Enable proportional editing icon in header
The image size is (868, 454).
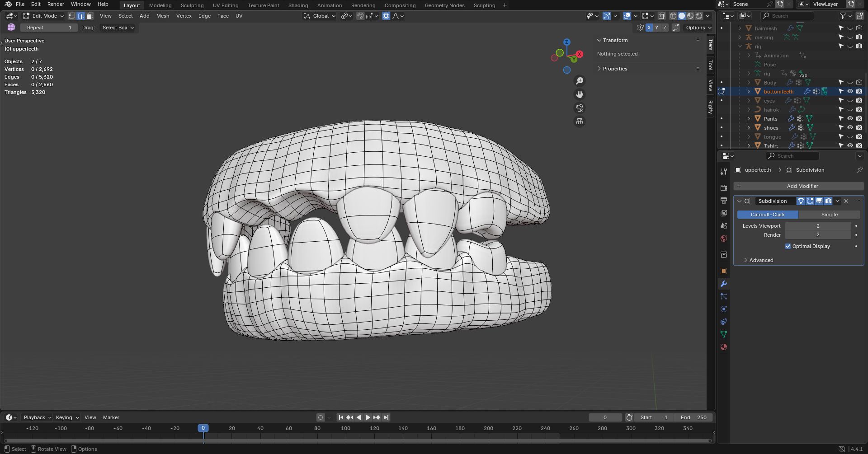(x=386, y=16)
